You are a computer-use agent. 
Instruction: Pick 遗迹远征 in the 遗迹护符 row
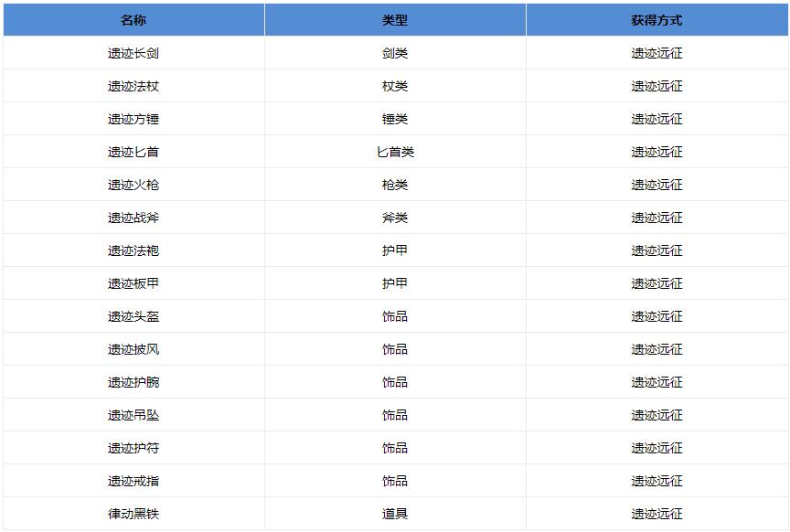(x=657, y=448)
